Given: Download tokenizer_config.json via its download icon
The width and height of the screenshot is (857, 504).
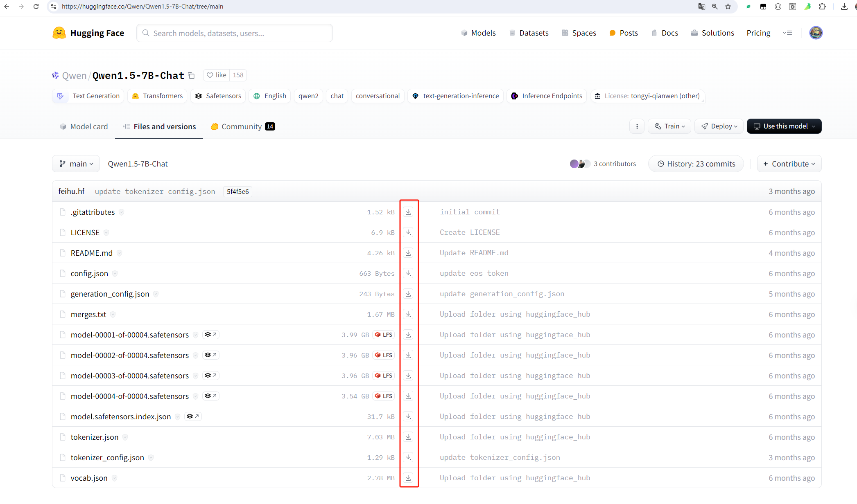Looking at the screenshot, I should coord(408,457).
